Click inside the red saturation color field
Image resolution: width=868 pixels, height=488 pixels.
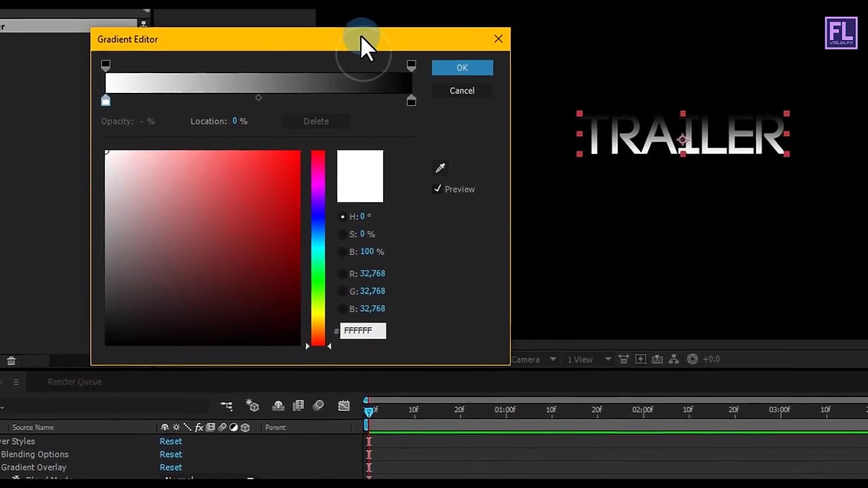(203, 248)
